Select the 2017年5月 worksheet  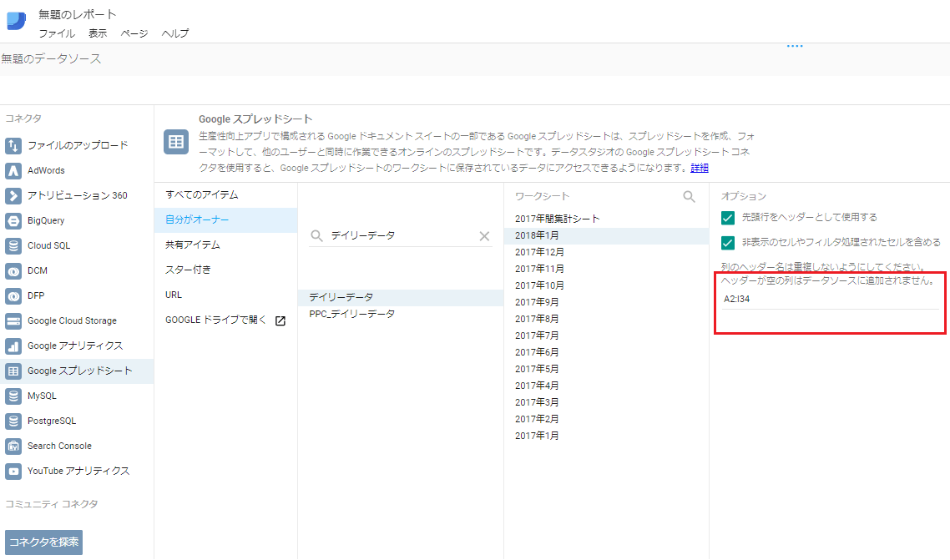tap(606, 369)
